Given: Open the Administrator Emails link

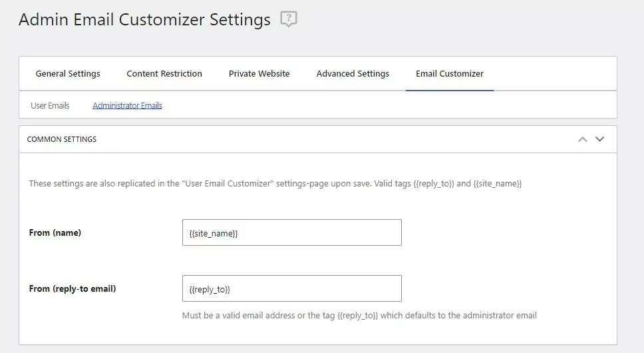Looking at the screenshot, I should [x=127, y=106].
